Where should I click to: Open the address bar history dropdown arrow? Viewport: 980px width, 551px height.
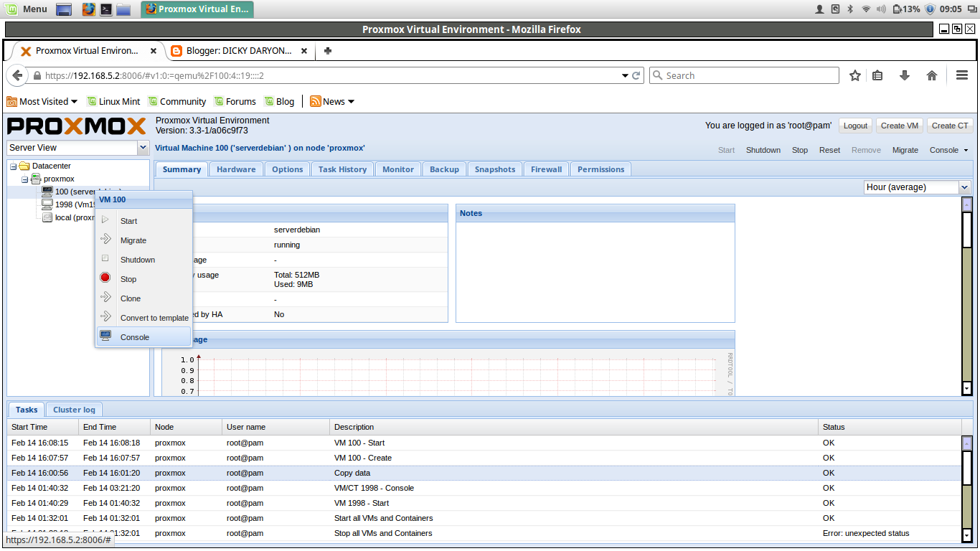[624, 75]
